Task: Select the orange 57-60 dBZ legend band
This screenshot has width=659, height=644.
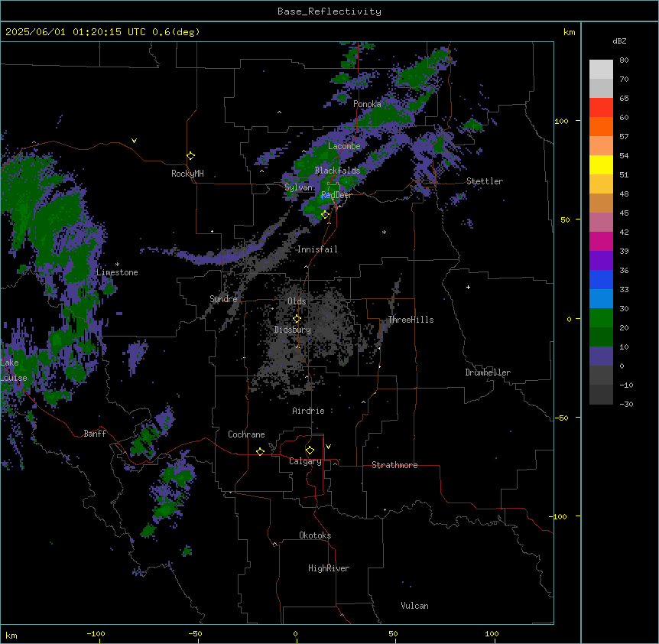Action: pos(601,126)
